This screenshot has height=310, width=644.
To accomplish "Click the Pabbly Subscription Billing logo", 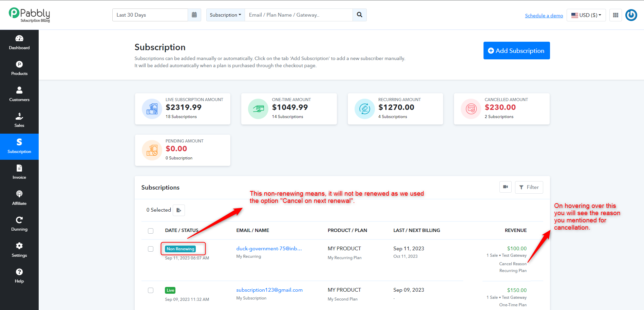I will coord(29,15).
